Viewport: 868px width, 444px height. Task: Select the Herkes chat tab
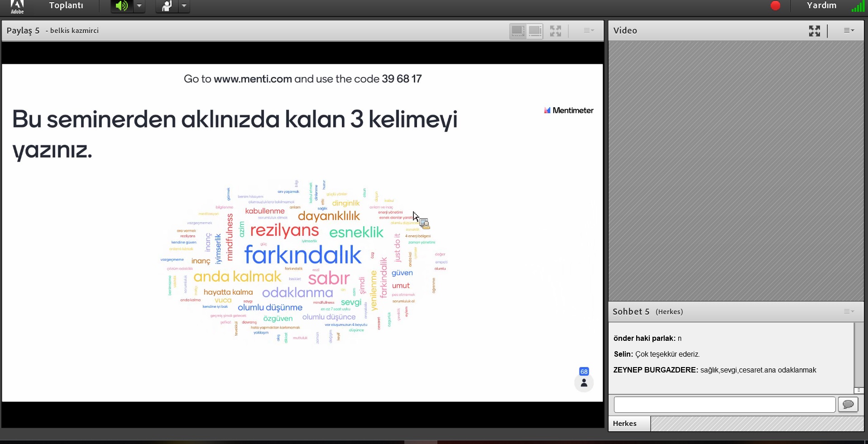pyautogui.click(x=625, y=424)
